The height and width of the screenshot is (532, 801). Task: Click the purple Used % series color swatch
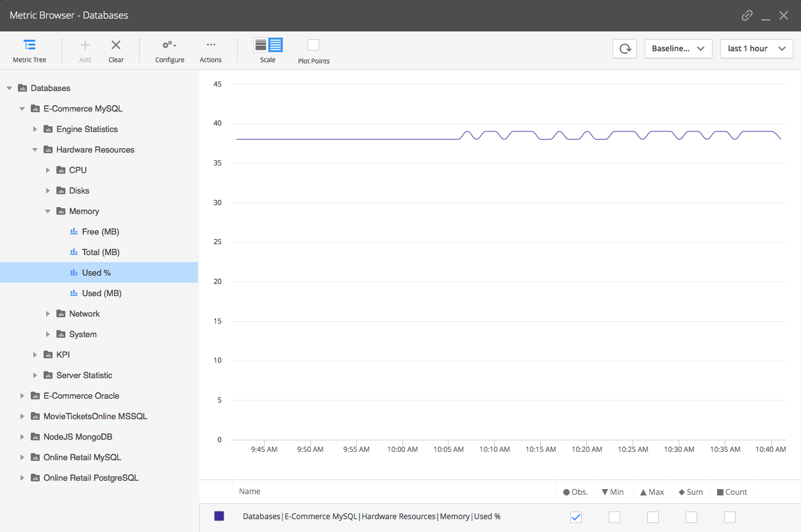click(x=219, y=516)
